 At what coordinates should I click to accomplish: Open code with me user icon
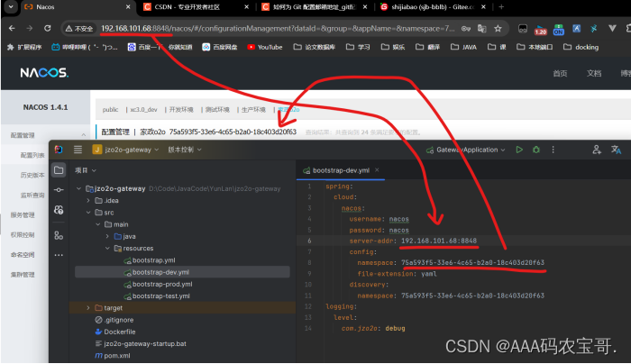[x=597, y=150]
